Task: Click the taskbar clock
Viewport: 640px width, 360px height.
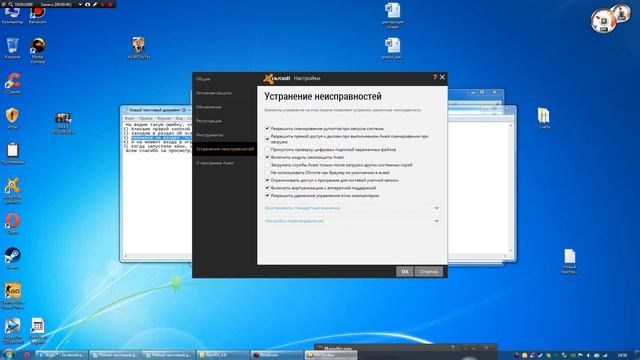Action: (622, 355)
